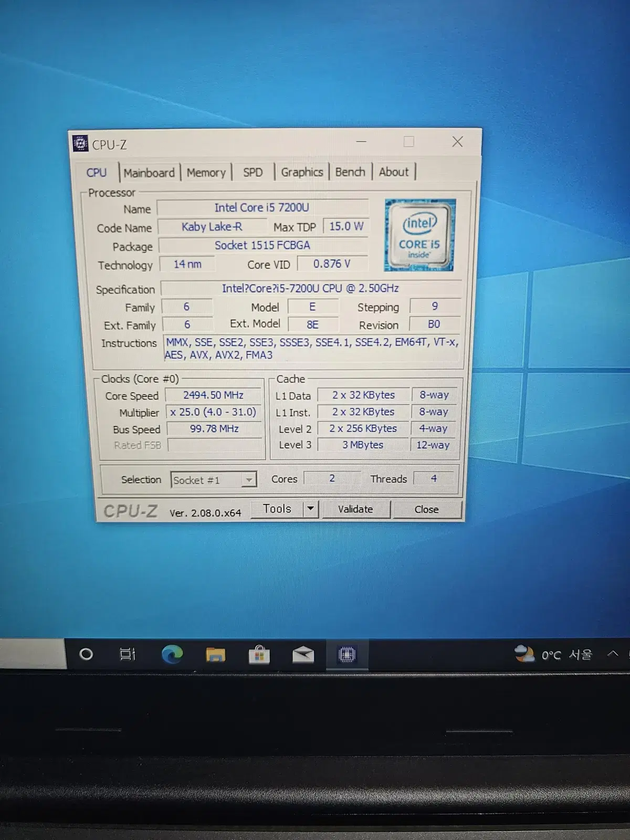Click the Code Name value Kaby Lake-R

click(x=212, y=227)
